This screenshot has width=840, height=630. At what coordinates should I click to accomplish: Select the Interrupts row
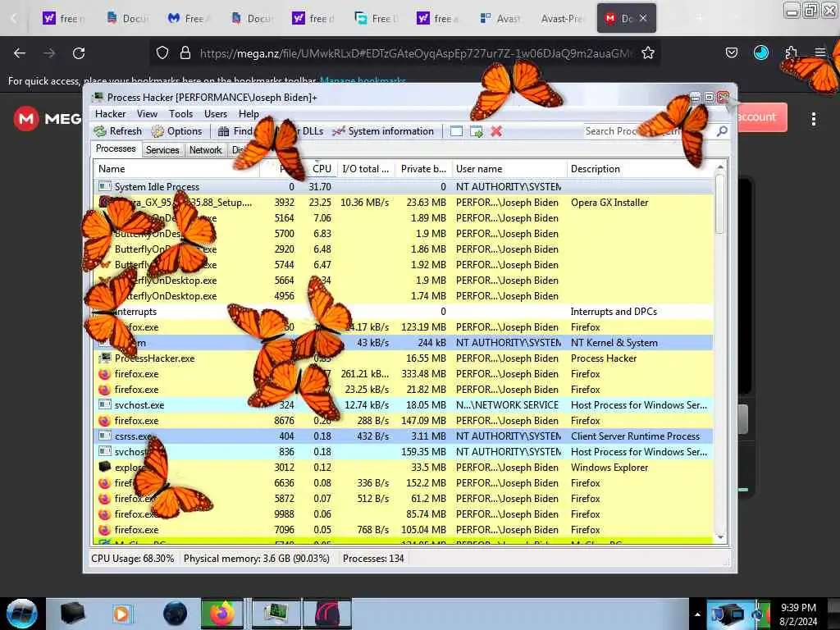[404, 311]
